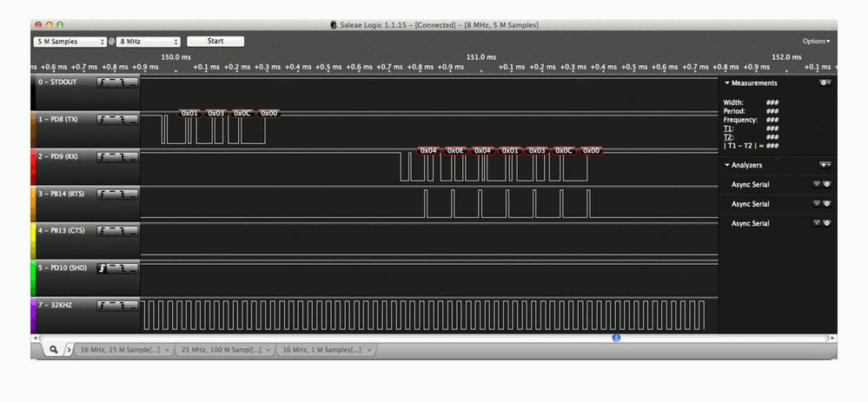Remove the topmost Async Serial analyzer
Screen dimensions: 868x402
point(817,184)
